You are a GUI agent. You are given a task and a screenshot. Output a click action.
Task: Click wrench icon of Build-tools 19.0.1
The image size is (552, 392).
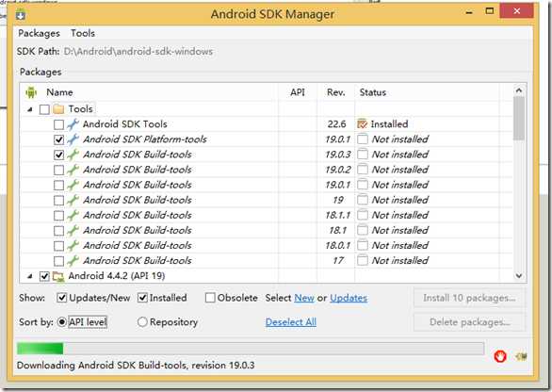(x=73, y=185)
